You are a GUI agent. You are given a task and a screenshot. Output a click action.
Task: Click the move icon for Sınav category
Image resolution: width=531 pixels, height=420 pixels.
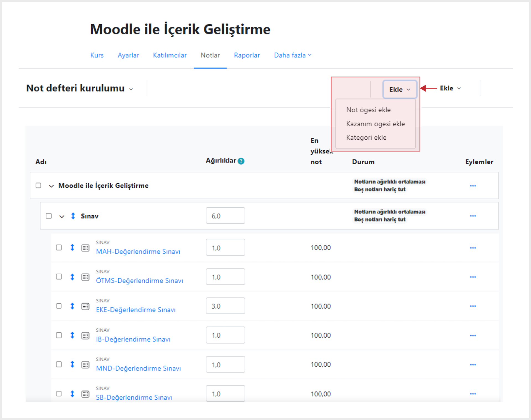coord(73,216)
